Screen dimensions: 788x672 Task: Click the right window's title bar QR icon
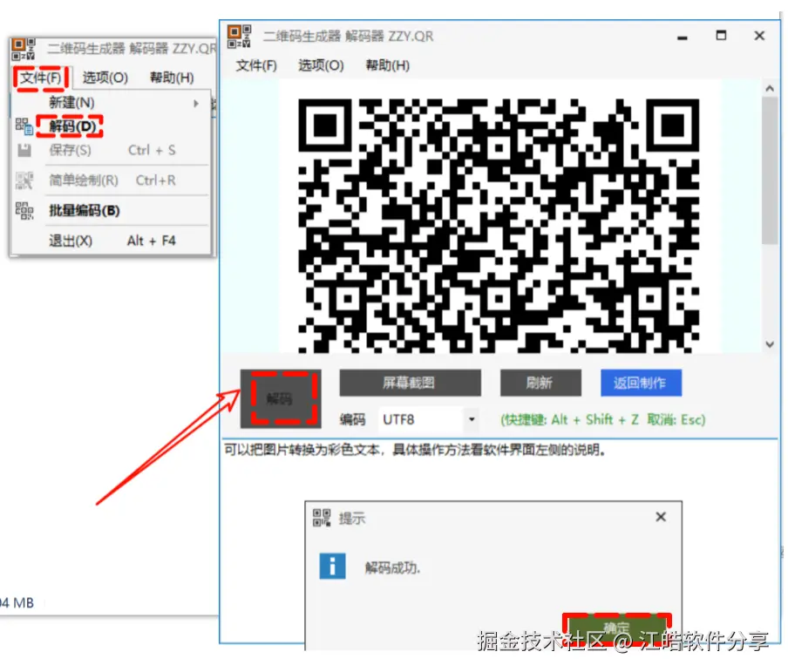(x=239, y=37)
